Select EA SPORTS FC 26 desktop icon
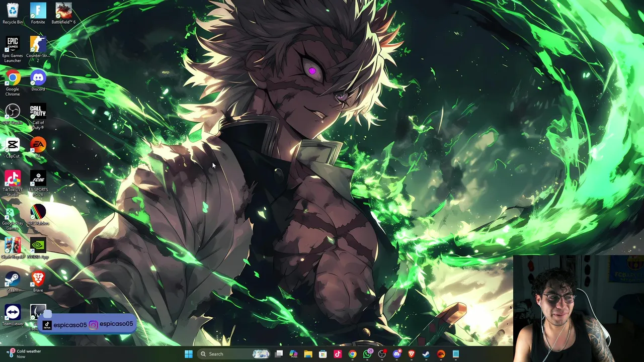The image size is (644, 362). (x=38, y=184)
